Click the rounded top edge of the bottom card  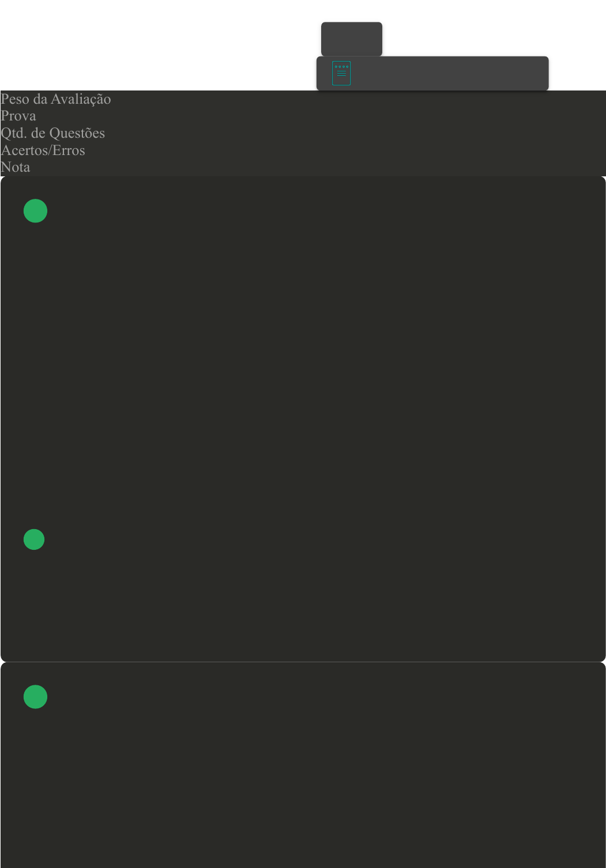pos(303,665)
